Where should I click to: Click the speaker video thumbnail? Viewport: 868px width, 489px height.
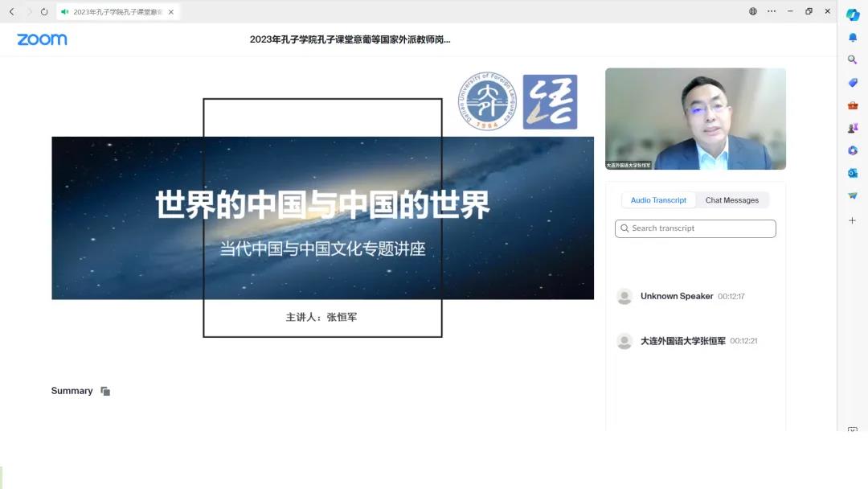695,118
